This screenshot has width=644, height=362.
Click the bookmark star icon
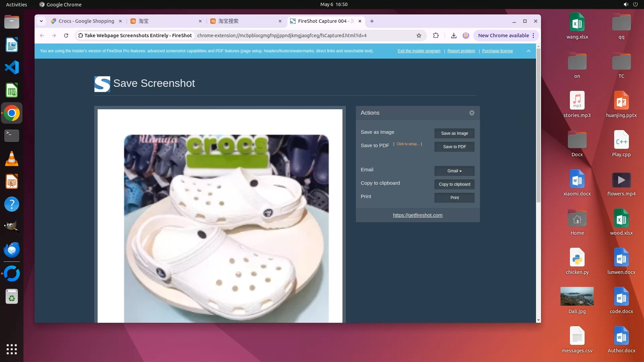(419, 36)
